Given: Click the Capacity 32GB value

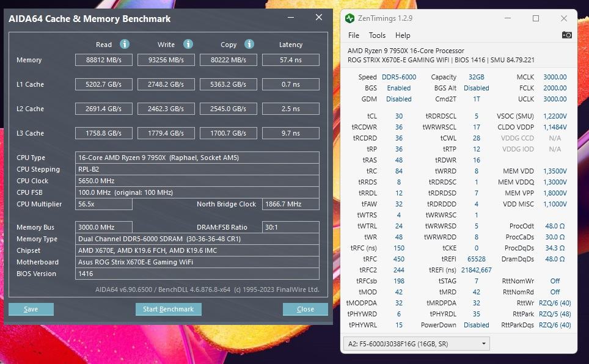Looking at the screenshot, I should 477,77.
